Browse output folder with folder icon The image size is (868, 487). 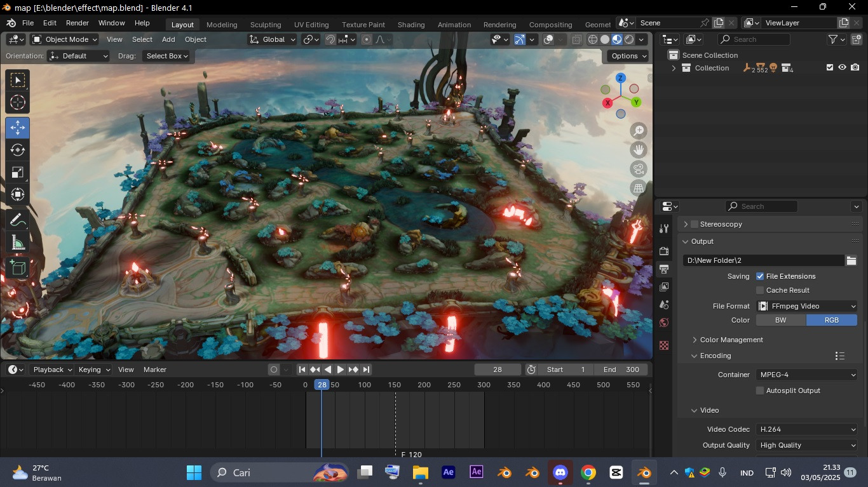[x=851, y=260]
